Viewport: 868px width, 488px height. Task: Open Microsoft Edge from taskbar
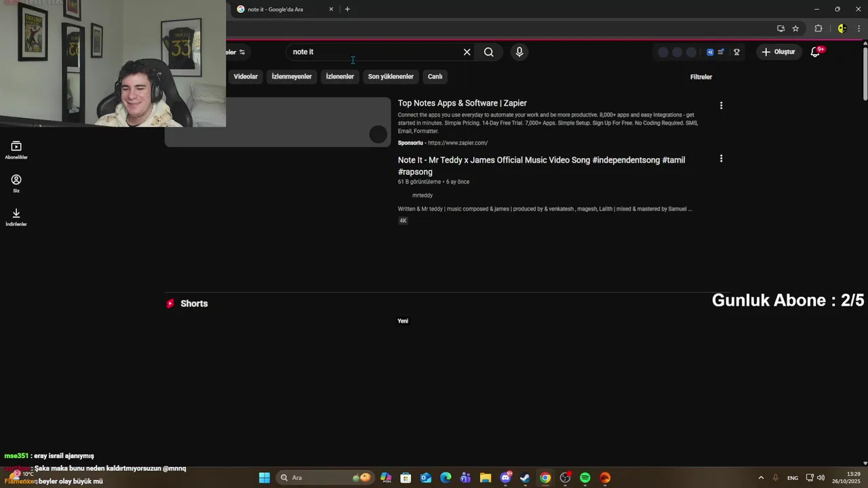(446, 478)
